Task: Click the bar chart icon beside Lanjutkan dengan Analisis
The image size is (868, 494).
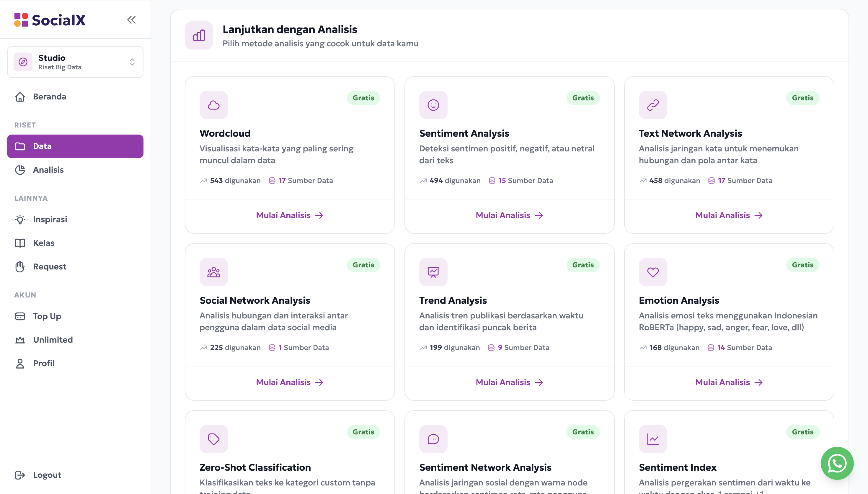Action: click(x=199, y=35)
